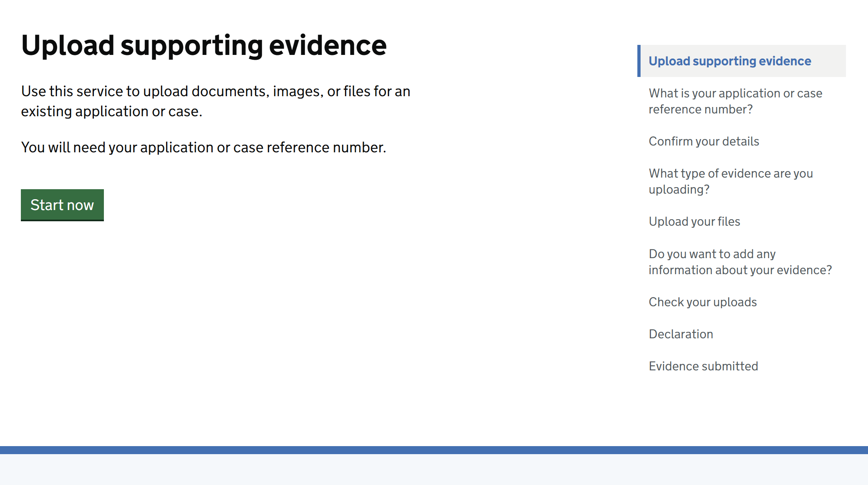Open Do you want to add any information step
Viewport: 868px width, 485px height.
click(x=740, y=262)
